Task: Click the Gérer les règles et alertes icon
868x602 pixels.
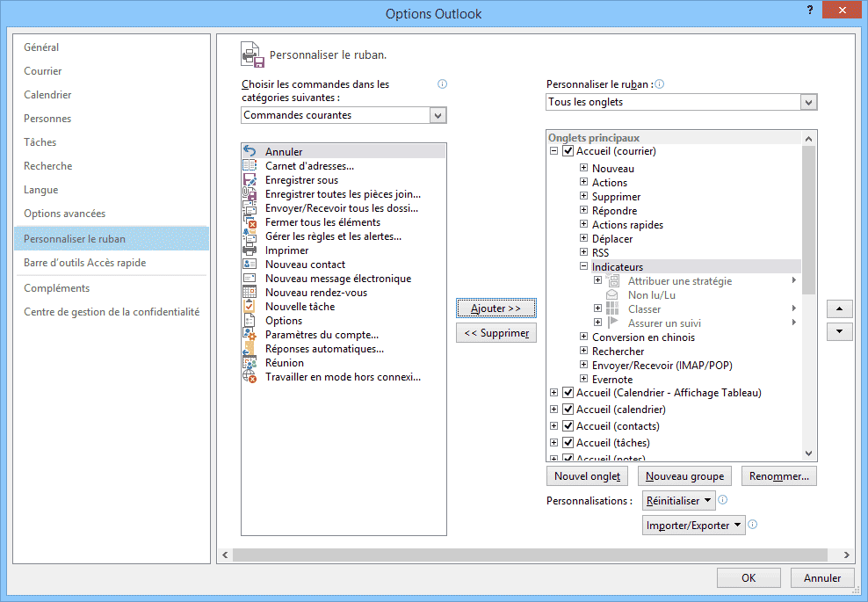Action: 250,236
